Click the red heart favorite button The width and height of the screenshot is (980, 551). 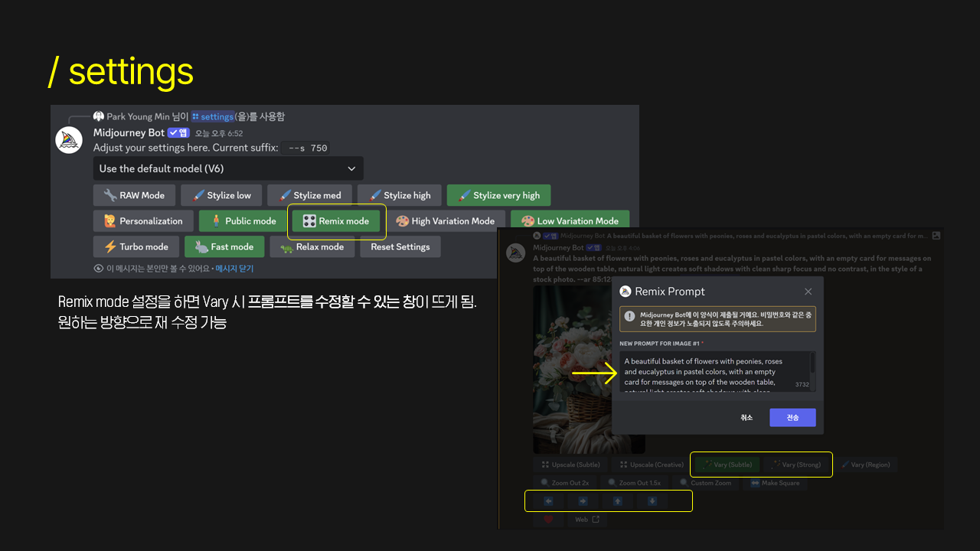click(548, 520)
